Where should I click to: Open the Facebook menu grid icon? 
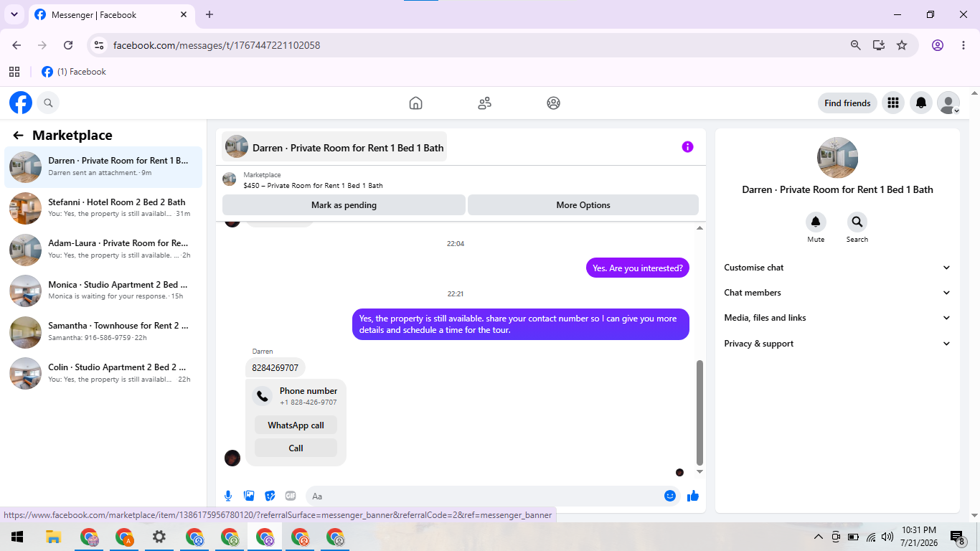pyautogui.click(x=892, y=103)
